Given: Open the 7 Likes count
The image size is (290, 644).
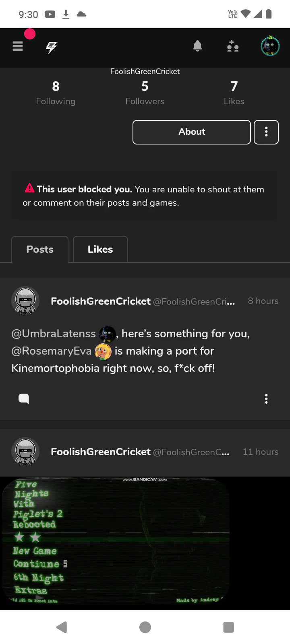Looking at the screenshot, I should point(234,93).
